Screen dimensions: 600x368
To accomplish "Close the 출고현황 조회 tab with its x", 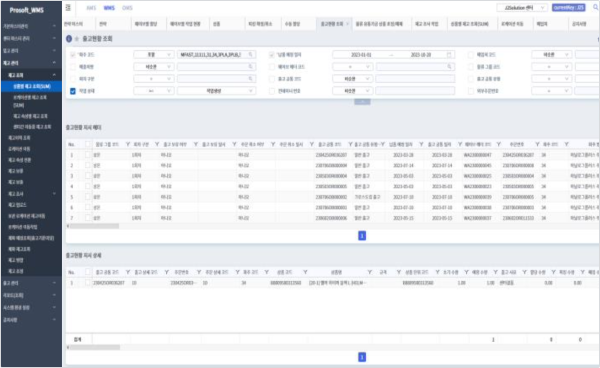I will pyautogui.click(x=347, y=24).
